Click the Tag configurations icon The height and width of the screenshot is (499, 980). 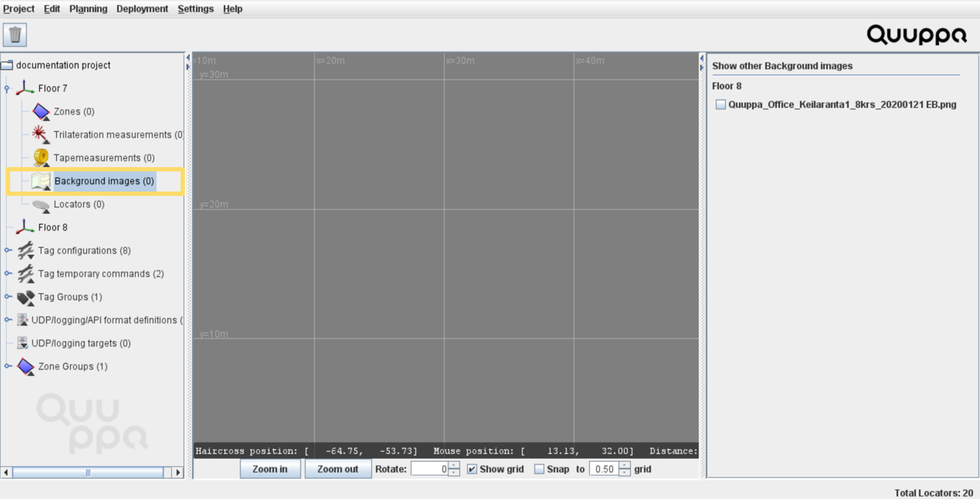pos(25,251)
